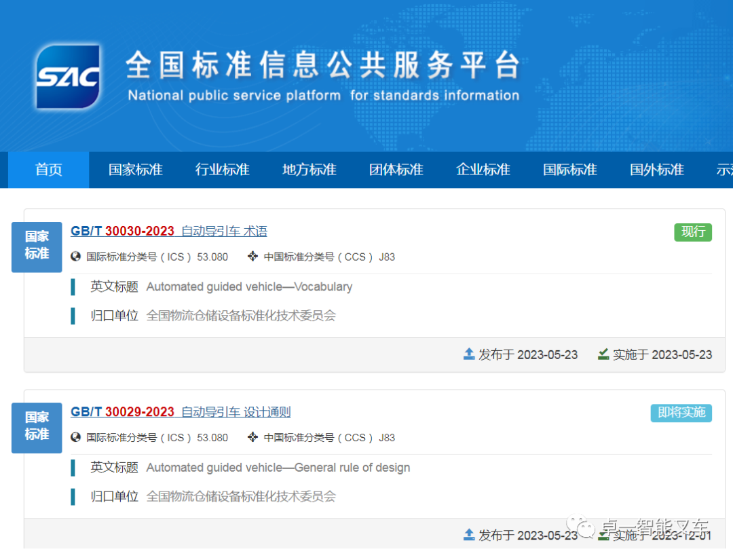Viewport: 733px width, 560px height.
Task: Click globe icon beside ICS in GB/T 30030-2023
Action: (76, 257)
